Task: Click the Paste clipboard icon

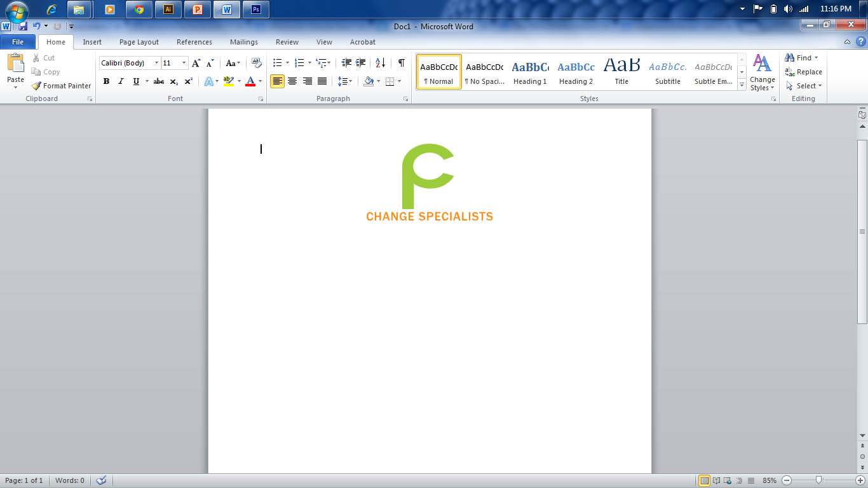Action: click(15, 63)
